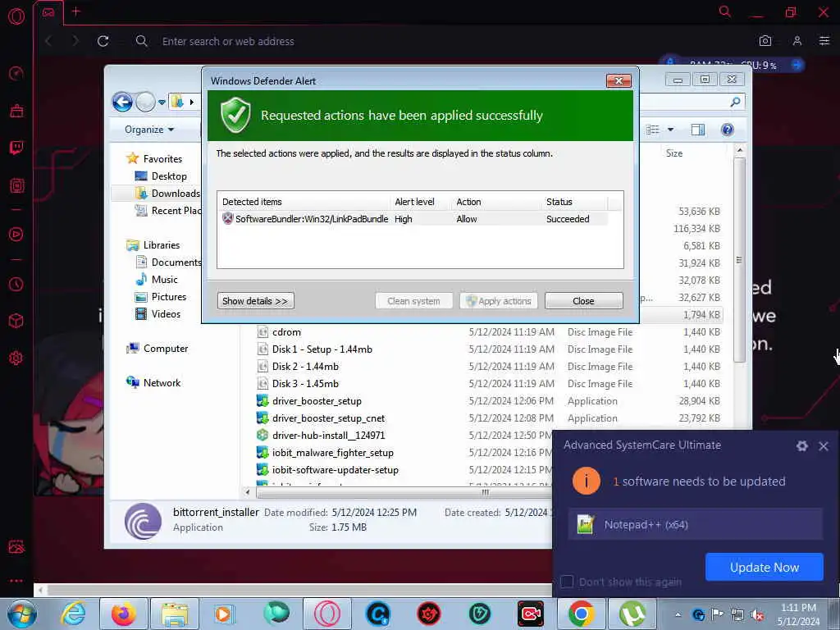Launch Internet Explorer from taskbar
Viewport: 840px width, 630px height.
point(73,614)
